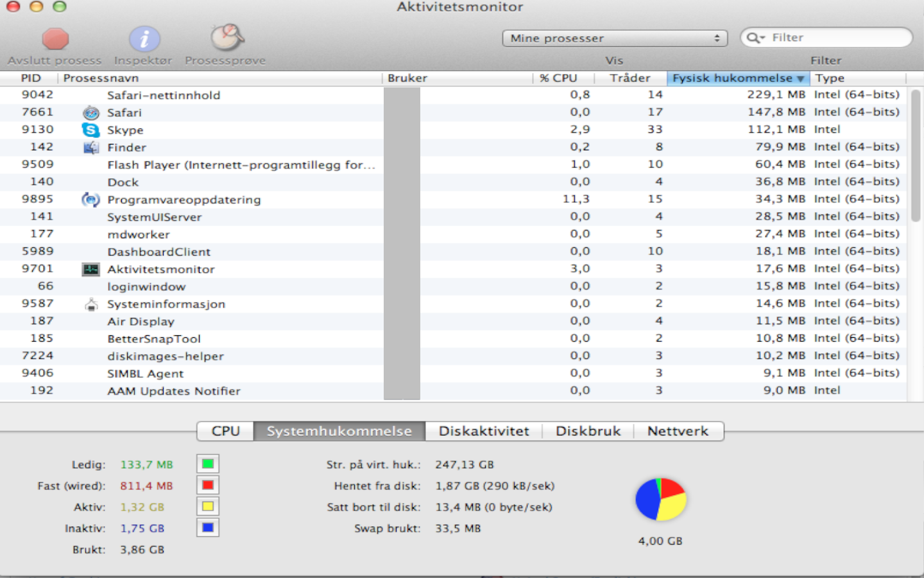Select the SystemUIServer process row
Screen dimensions: 924x578
tap(453, 216)
